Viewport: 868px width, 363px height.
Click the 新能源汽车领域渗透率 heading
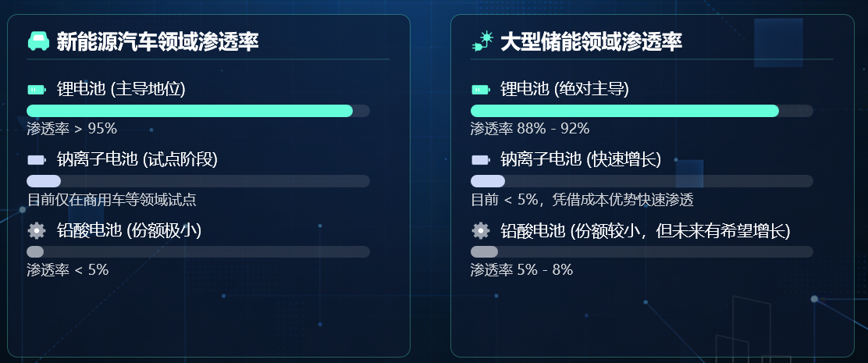click(158, 41)
